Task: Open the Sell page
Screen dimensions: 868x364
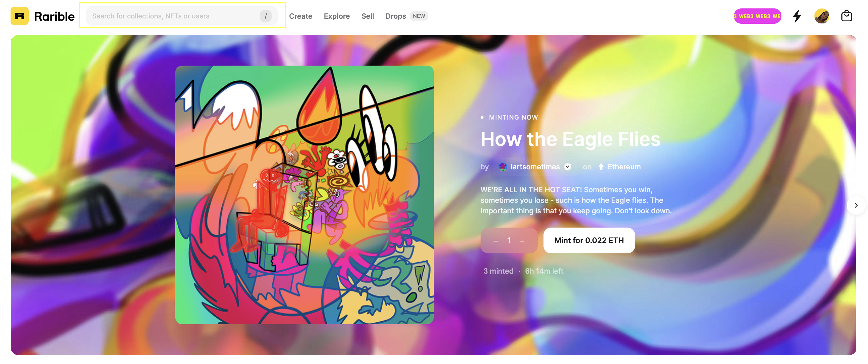Action: [x=368, y=16]
